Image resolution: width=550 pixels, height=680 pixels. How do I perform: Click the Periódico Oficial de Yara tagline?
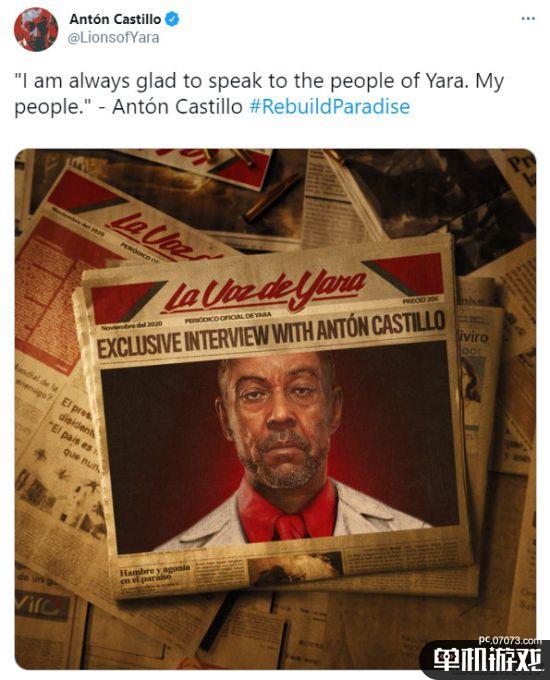pyautogui.click(x=228, y=318)
